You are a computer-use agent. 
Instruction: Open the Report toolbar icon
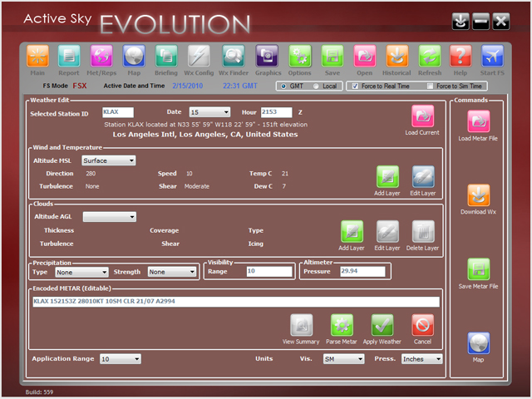pos(69,56)
